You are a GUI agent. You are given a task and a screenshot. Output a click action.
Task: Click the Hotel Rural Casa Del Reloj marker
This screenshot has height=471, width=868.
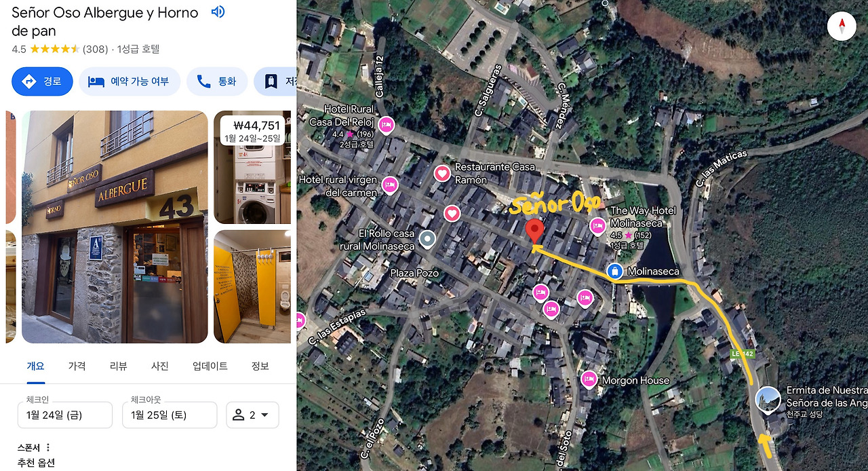386,125
